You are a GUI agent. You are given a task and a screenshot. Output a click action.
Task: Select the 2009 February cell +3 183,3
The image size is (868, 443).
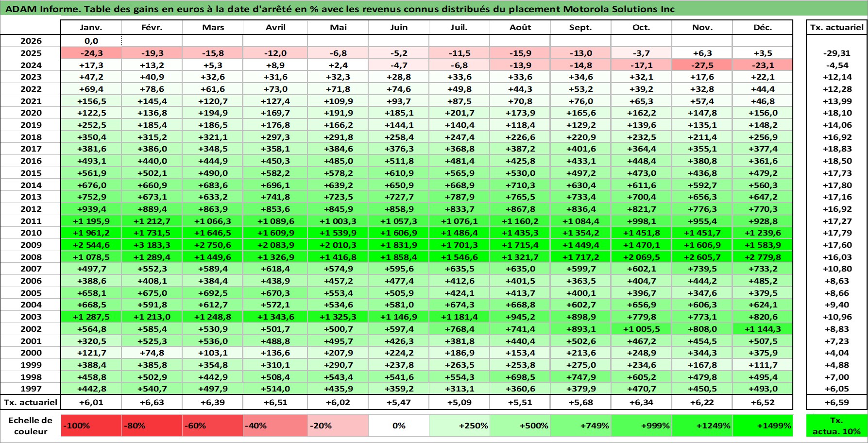click(x=152, y=245)
